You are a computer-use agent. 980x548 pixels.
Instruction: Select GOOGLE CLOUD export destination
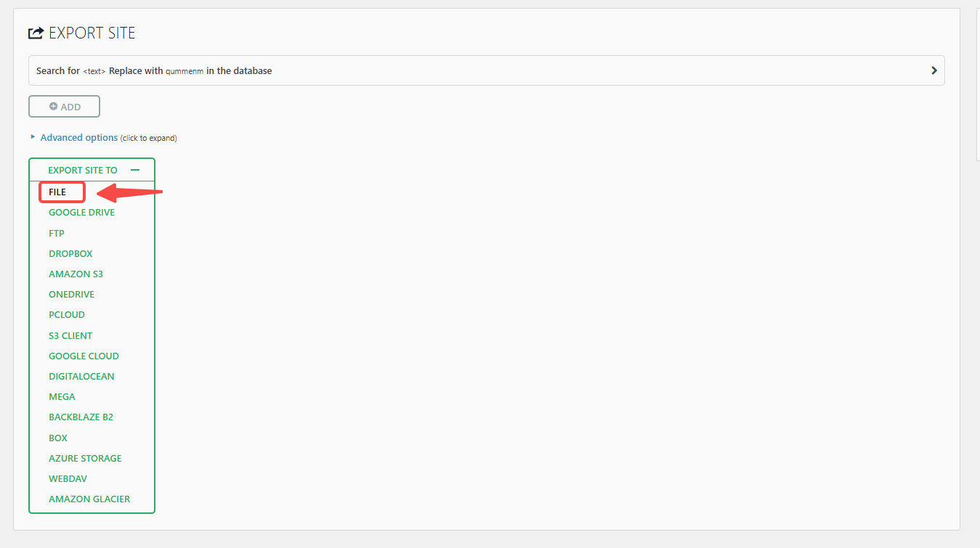[84, 356]
